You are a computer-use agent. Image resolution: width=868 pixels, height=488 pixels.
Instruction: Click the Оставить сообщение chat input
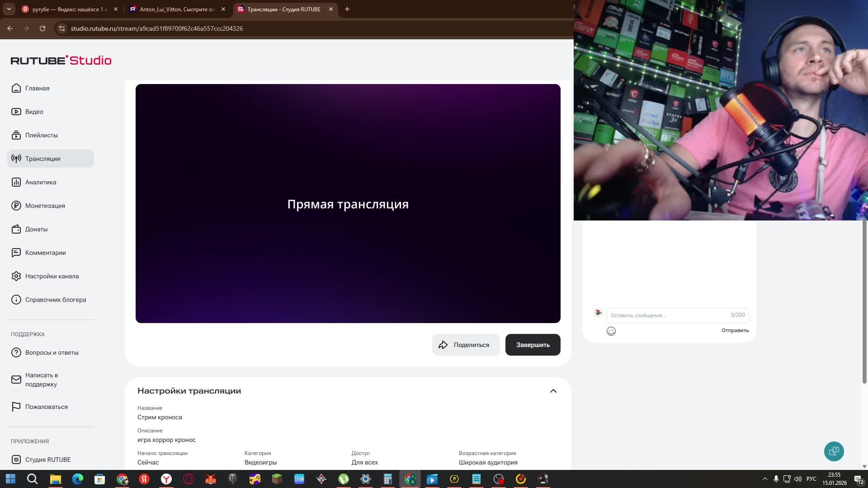coord(656,315)
